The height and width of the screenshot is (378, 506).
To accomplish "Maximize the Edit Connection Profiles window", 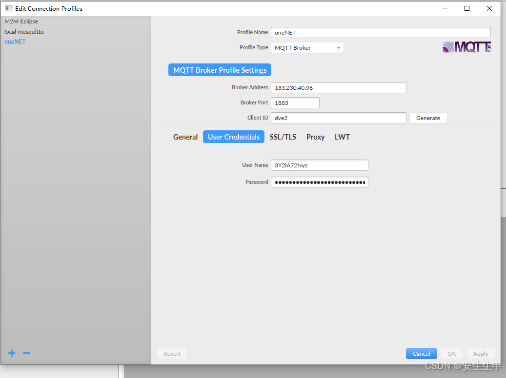I will 467,8.
